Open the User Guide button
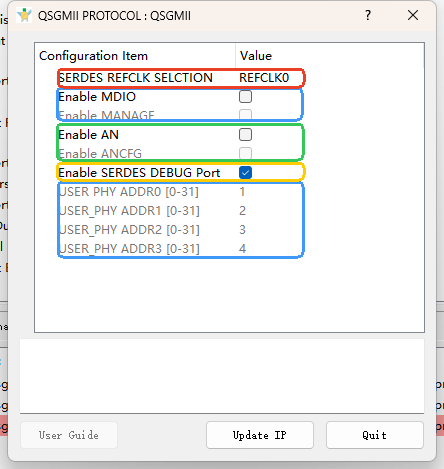The image size is (444, 469). 69,435
